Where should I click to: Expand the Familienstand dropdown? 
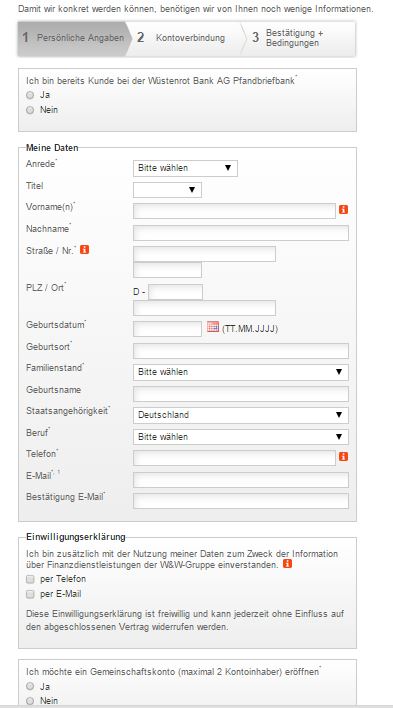pyautogui.click(x=241, y=372)
